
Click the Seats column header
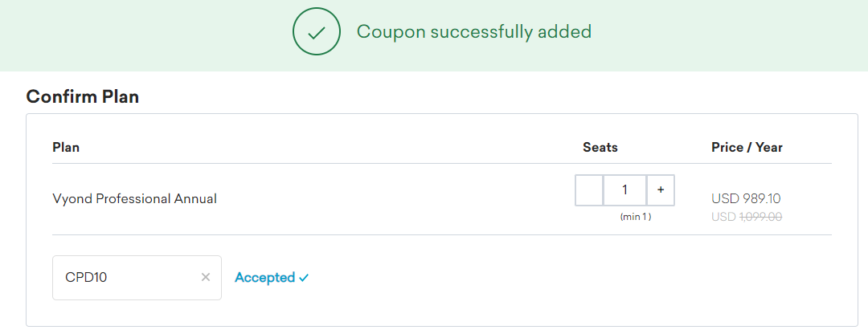(600, 147)
